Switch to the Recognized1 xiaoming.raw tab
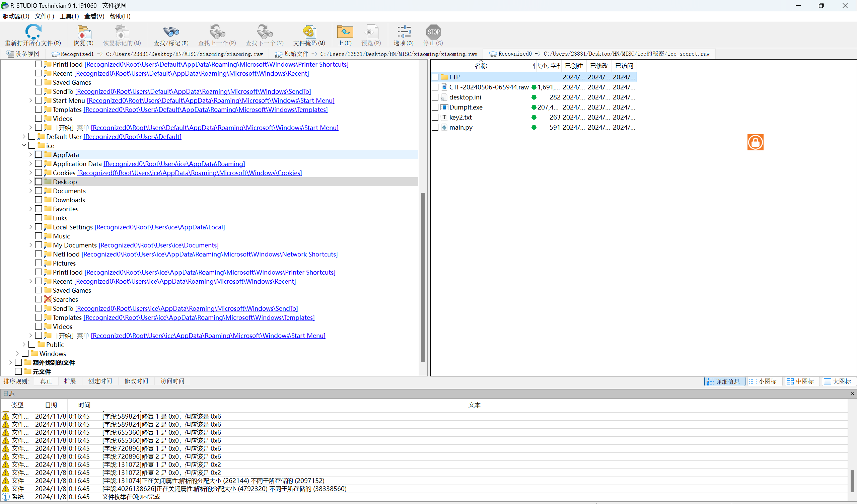 point(157,54)
